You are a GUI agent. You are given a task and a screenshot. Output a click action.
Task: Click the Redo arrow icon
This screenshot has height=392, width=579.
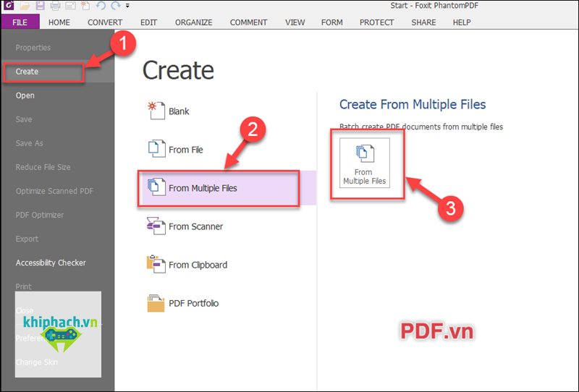point(116,6)
